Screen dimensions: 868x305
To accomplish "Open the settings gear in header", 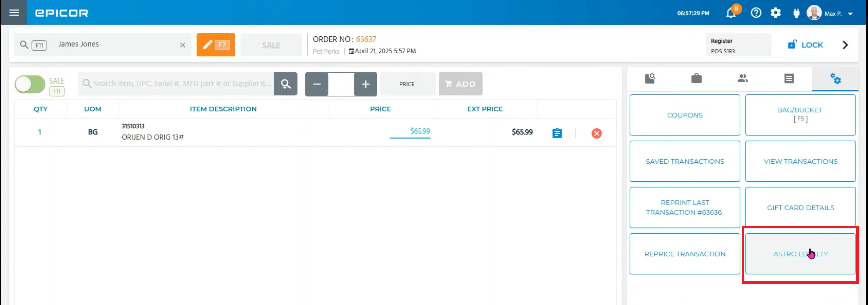I will [x=775, y=13].
